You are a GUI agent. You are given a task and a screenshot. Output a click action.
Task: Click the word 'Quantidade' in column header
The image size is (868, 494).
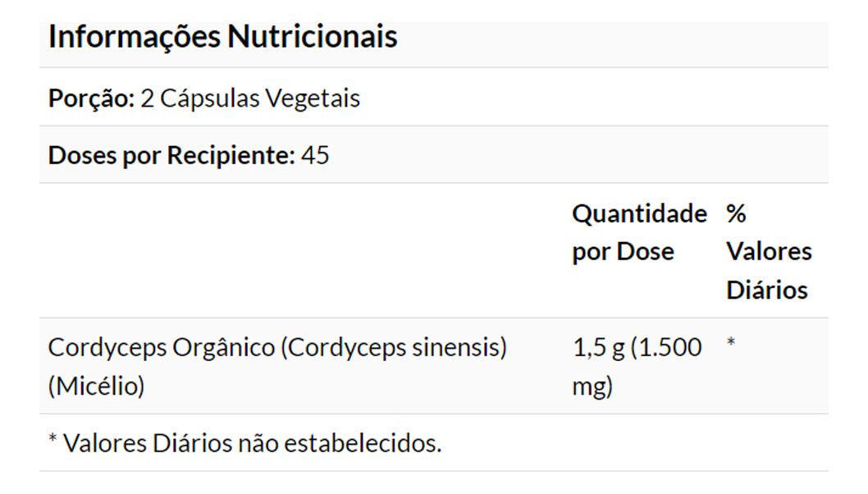(x=639, y=213)
